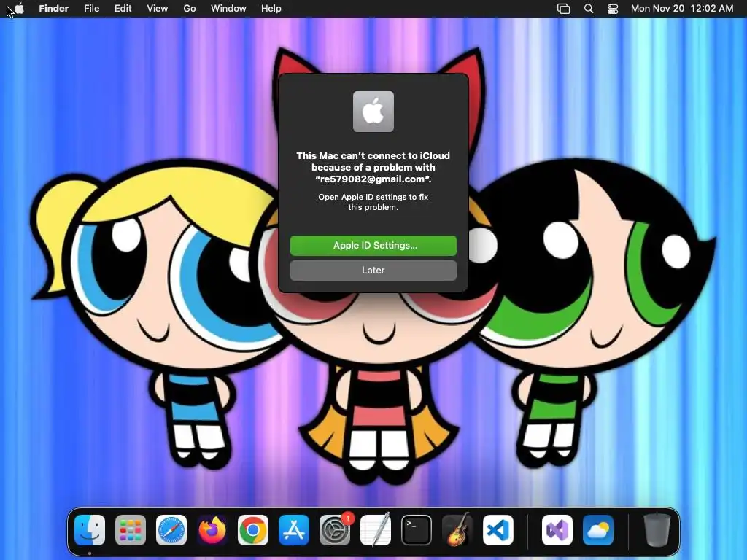Open the cloud weather app in Dock
This screenshot has height=560, width=747.
click(598, 529)
